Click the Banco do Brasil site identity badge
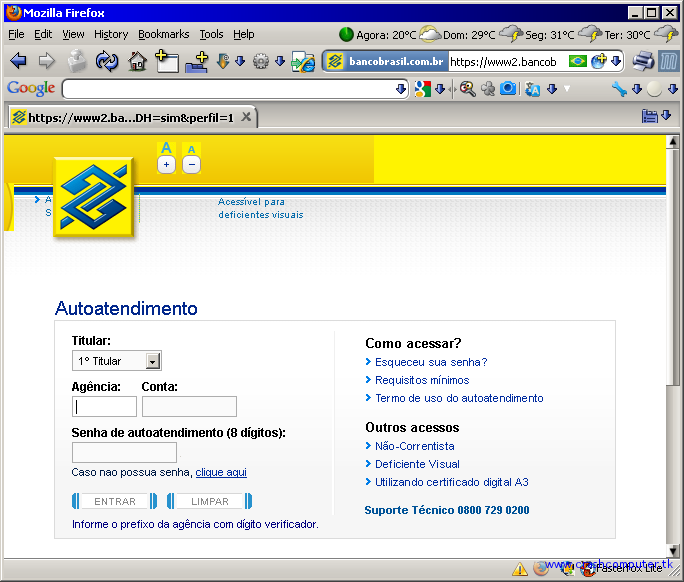 tap(386, 62)
